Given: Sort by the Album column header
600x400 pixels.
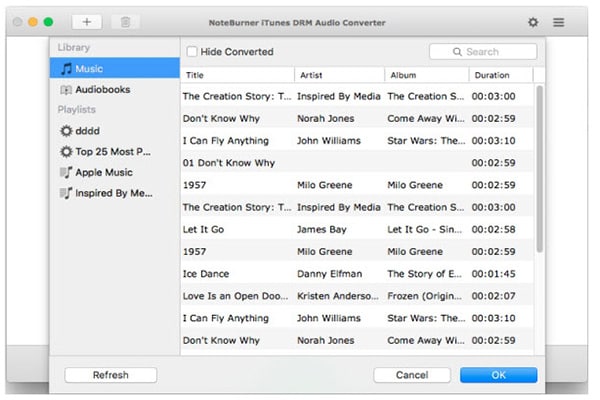Looking at the screenshot, I should click(x=427, y=75).
